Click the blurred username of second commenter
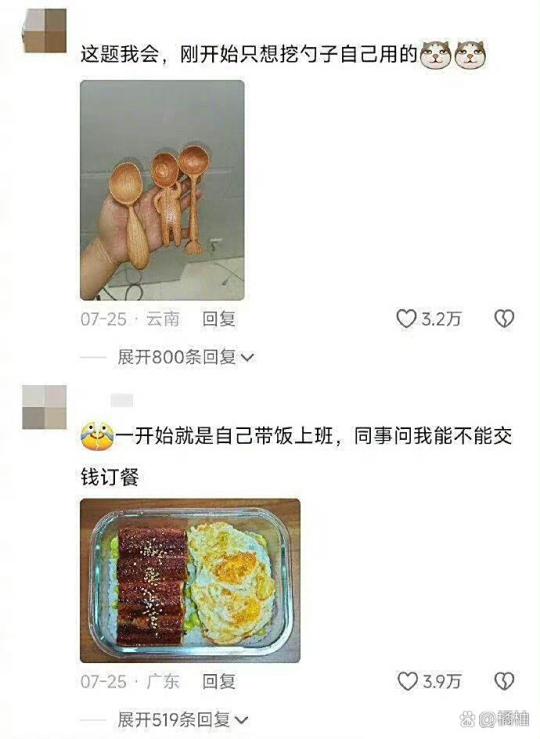Screen dimensions: 540x739 click(x=122, y=401)
